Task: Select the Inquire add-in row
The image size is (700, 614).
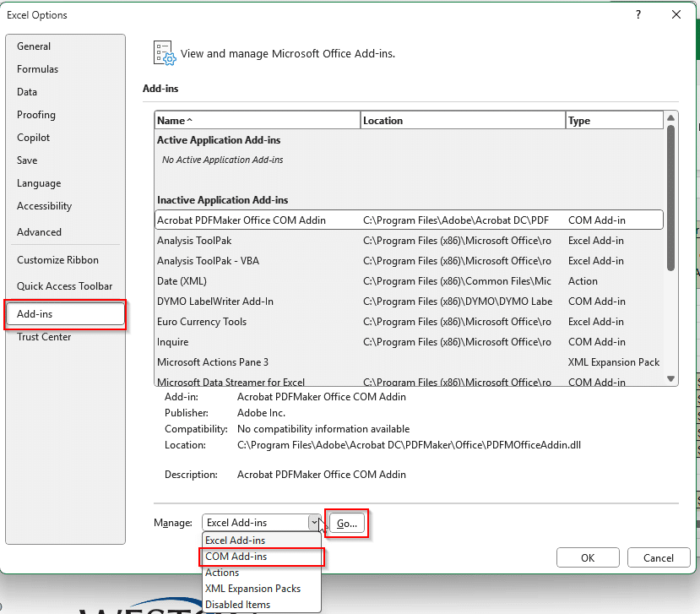Action: (409, 342)
